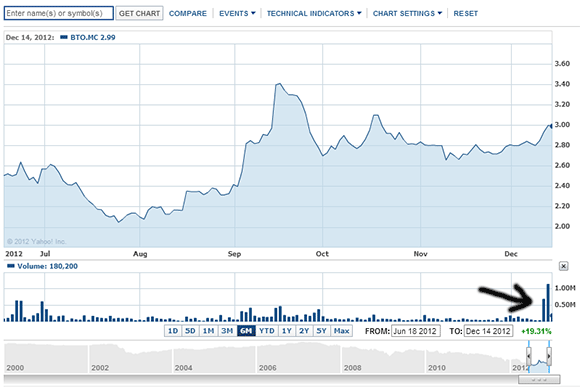Image resolution: width=580 pixels, height=387 pixels.
Task: Select the YTD time range
Action: tap(267, 331)
